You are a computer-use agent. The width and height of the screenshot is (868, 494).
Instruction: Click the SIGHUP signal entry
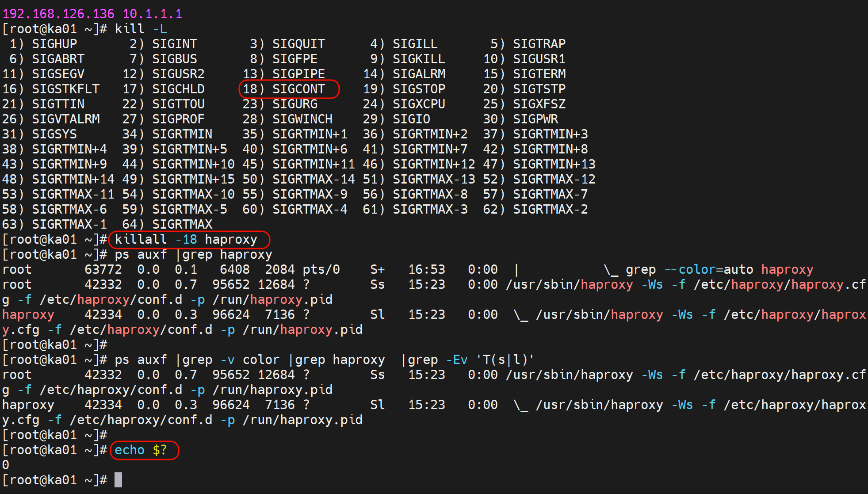coord(54,44)
